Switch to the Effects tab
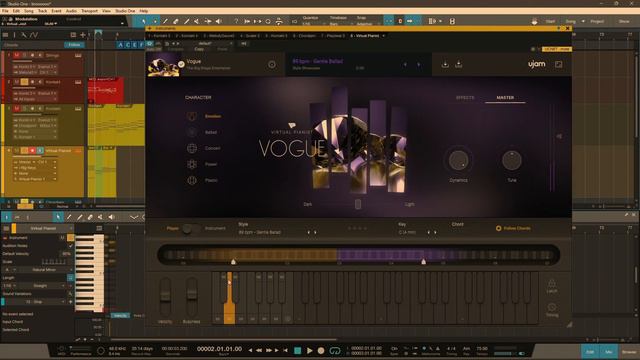Image resolution: width=640 pixels, height=360 pixels. pyautogui.click(x=465, y=98)
